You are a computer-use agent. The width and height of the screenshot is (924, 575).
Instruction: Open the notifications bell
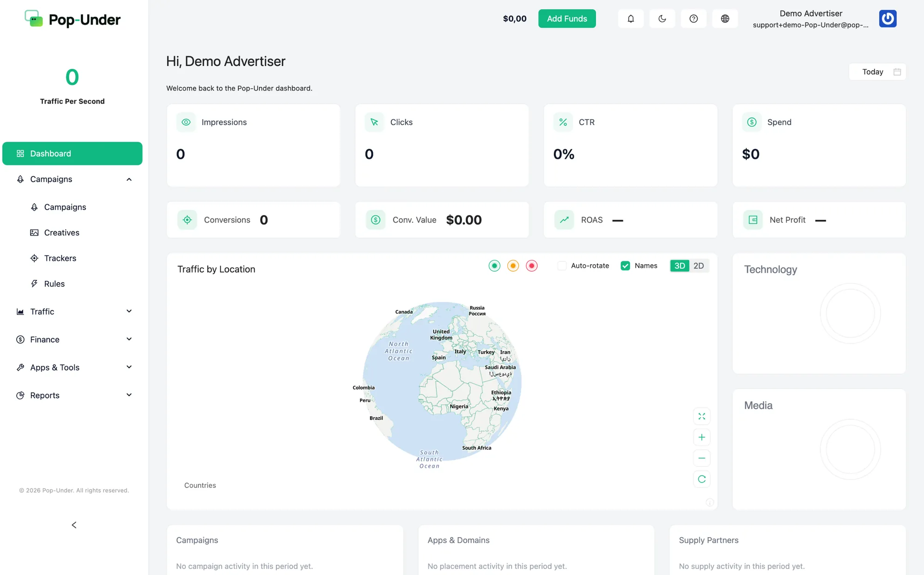tap(631, 18)
